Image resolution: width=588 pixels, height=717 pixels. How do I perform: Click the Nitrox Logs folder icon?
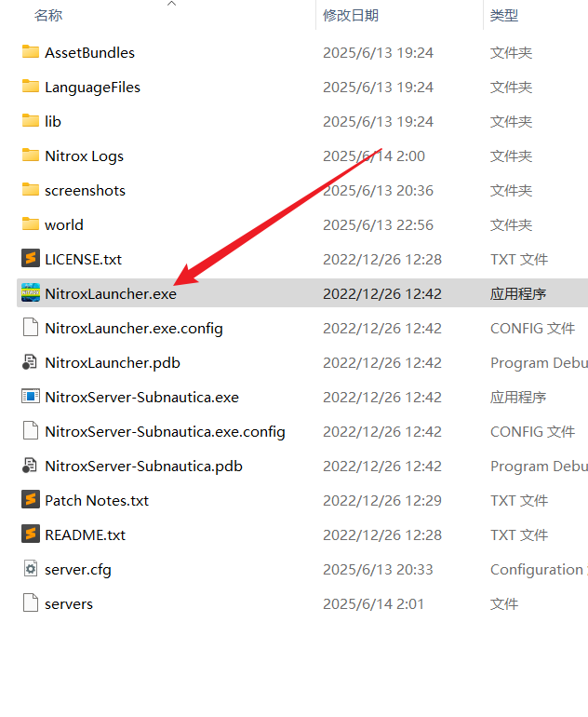click(x=31, y=155)
